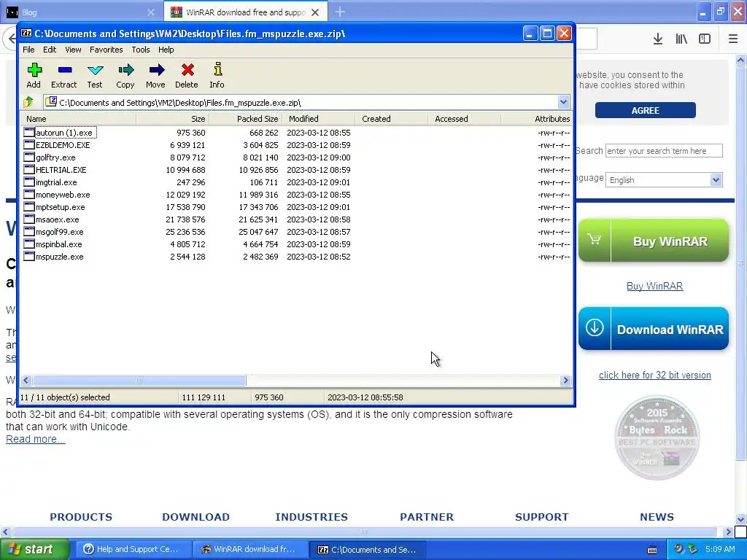Open the NEWS navigation item

(x=657, y=517)
